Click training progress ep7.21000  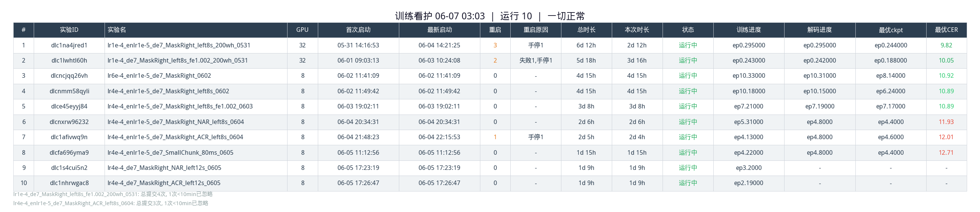[x=748, y=107]
